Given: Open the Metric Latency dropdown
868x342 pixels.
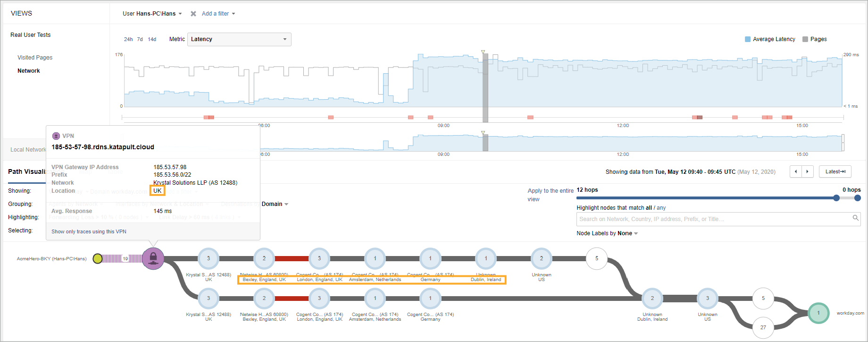Looking at the screenshot, I should tap(239, 39).
